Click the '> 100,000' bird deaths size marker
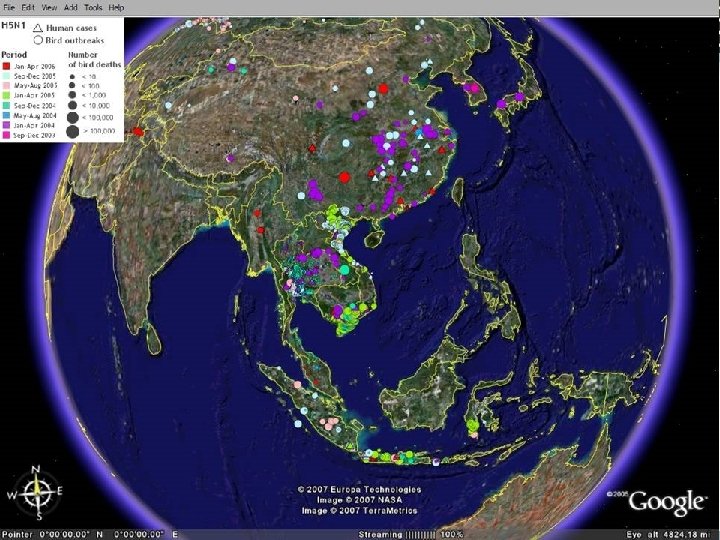720x540 pixels. (73, 131)
